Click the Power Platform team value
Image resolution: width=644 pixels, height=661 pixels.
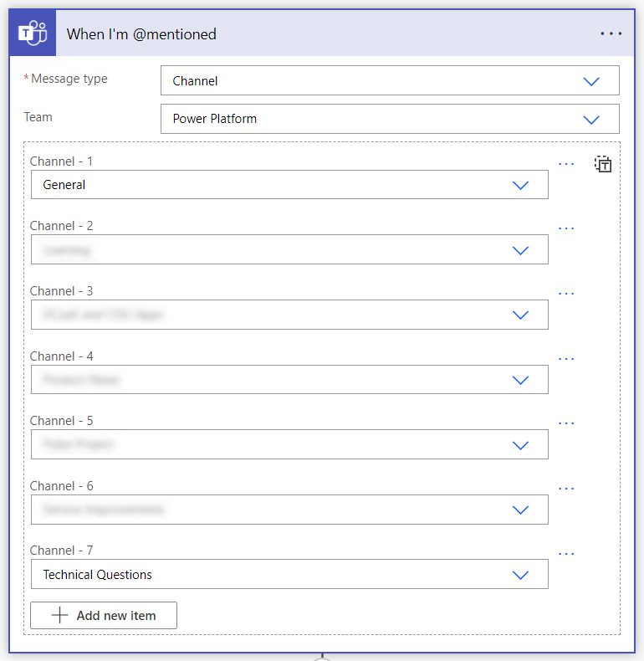tap(214, 119)
